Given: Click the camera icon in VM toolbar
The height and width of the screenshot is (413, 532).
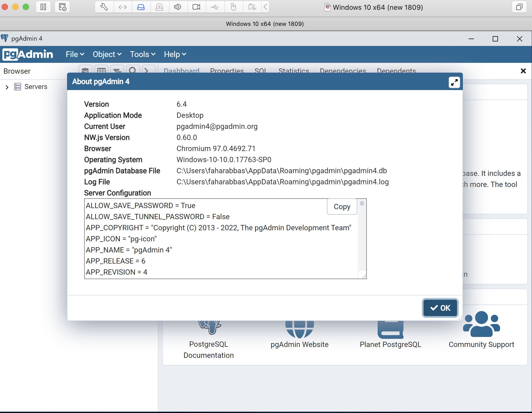Looking at the screenshot, I should tap(196, 7).
